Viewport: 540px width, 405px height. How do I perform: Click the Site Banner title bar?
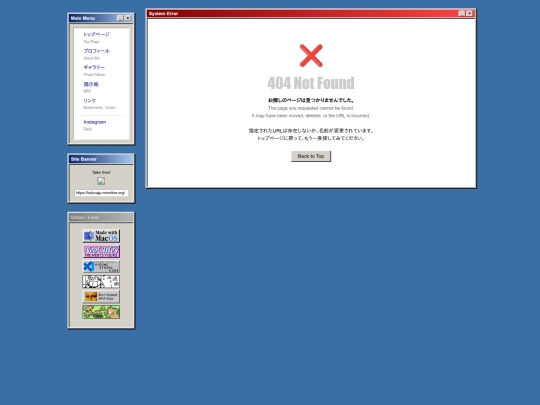point(101,159)
